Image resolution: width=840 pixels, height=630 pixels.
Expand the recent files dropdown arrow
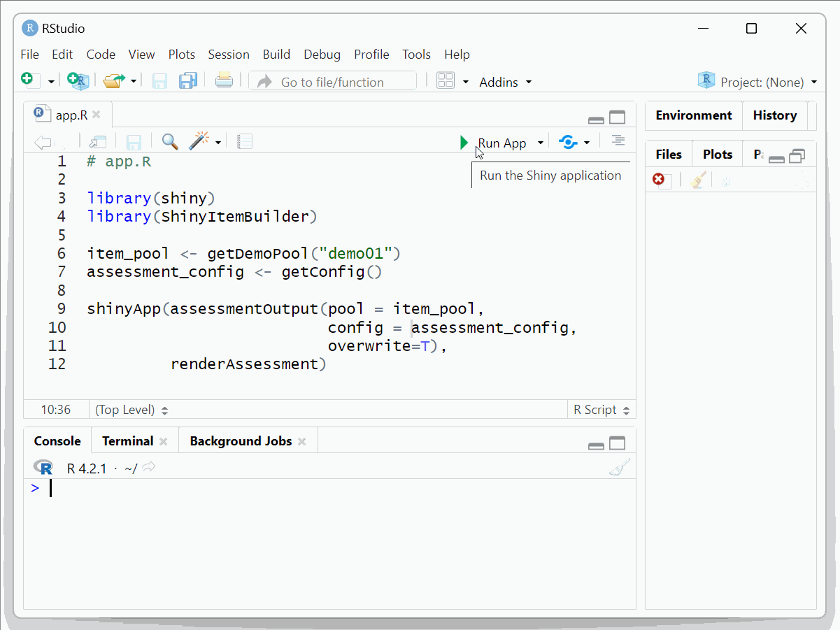click(134, 82)
